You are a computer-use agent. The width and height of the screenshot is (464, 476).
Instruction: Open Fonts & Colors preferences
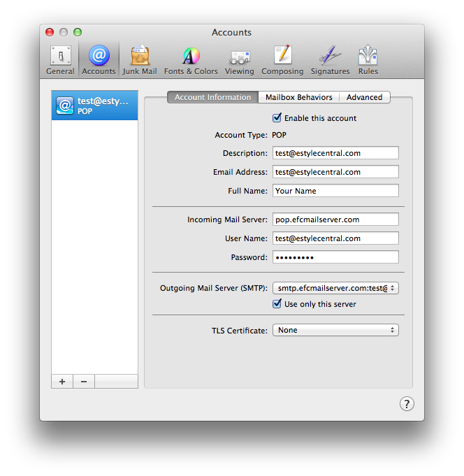pos(191,60)
